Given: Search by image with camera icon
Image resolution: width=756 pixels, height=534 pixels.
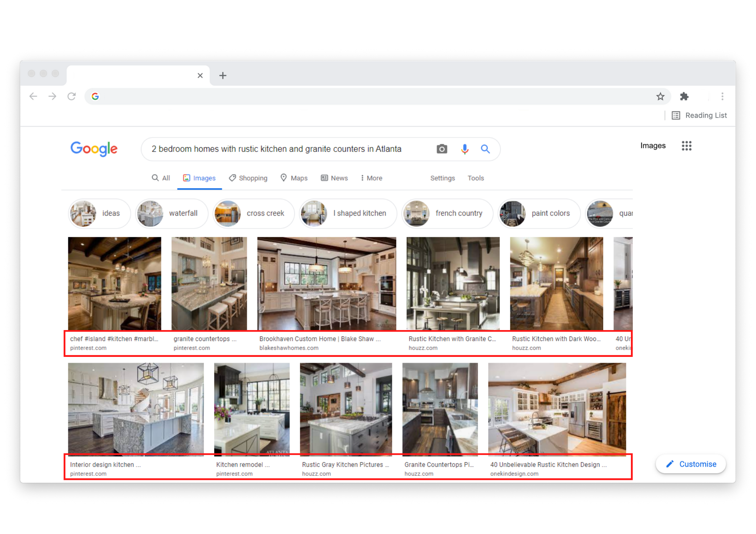Looking at the screenshot, I should coord(442,149).
